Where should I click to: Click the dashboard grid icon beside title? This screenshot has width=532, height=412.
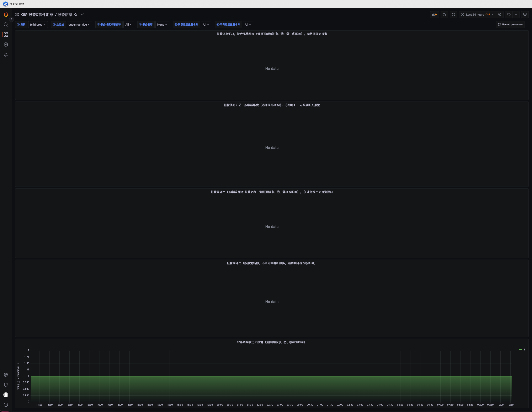[x=17, y=15]
